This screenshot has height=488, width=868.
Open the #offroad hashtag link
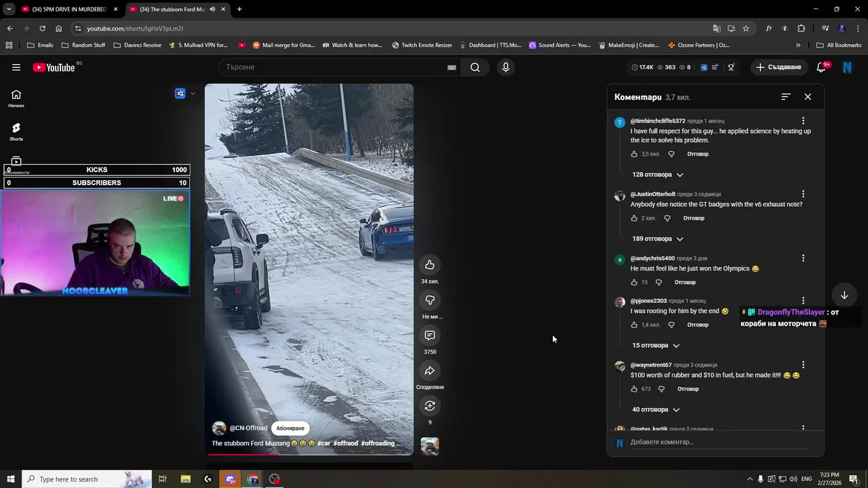pos(345,443)
